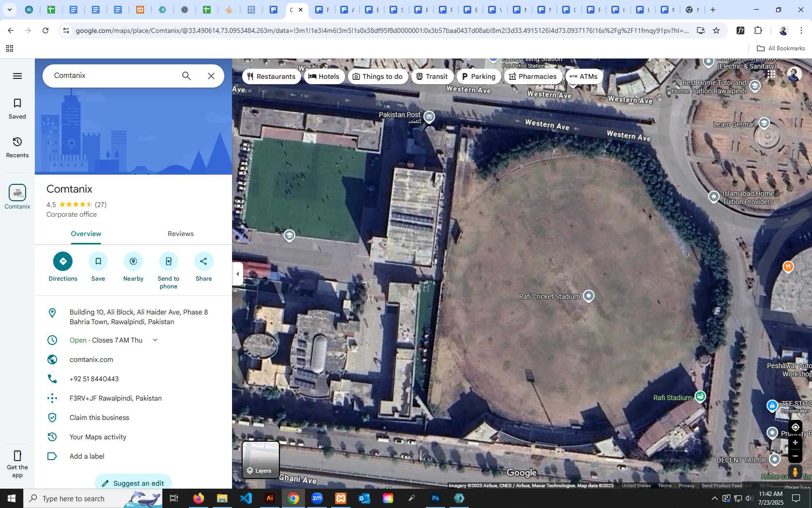This screenshot has width=812, height=508.
Task: Open the Google apps grid icon
Action: click(771, 74)
